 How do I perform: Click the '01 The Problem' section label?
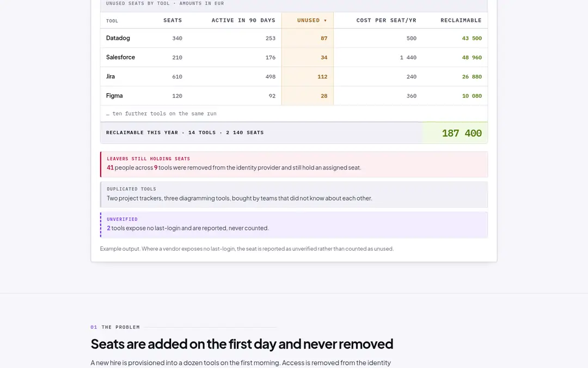click(115, 327)
